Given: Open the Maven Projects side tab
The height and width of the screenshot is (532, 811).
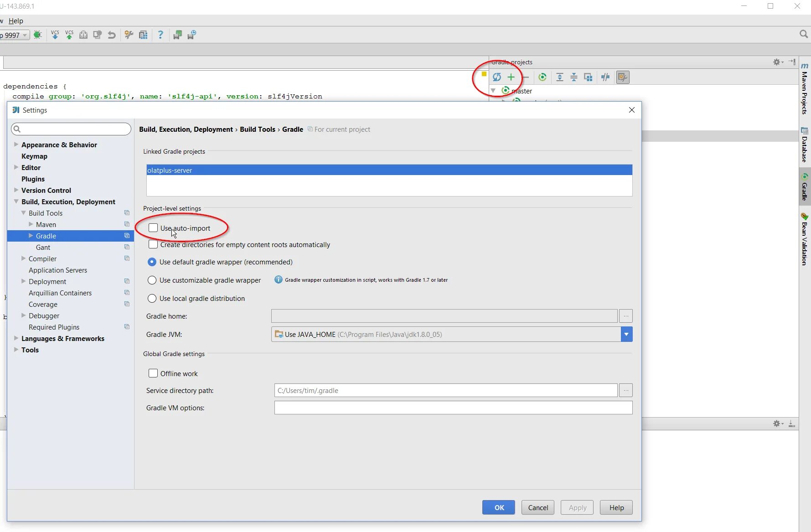Looking at the screenshot, I should pyautogui.click(x=805, y=88).
